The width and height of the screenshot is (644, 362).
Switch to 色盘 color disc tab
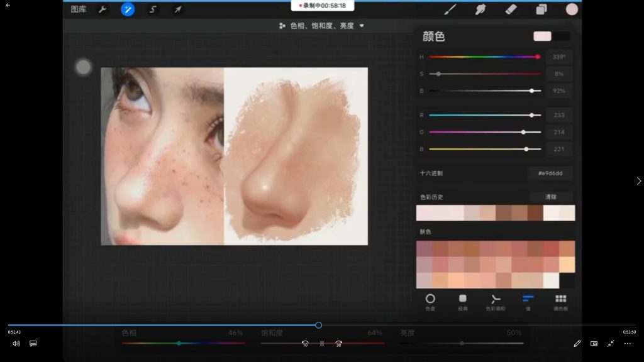(430, 302)
